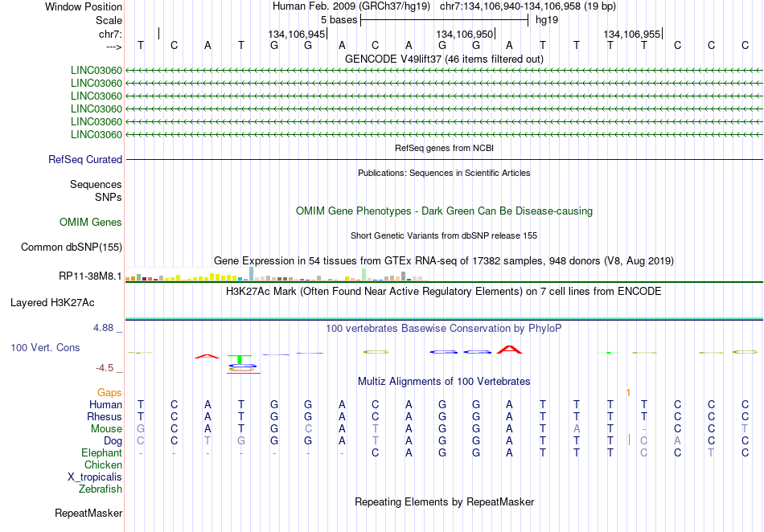Open Publications: Sequences in Scientific Articles title
This screenshot has width=764, height=532.
coord(444,173)
